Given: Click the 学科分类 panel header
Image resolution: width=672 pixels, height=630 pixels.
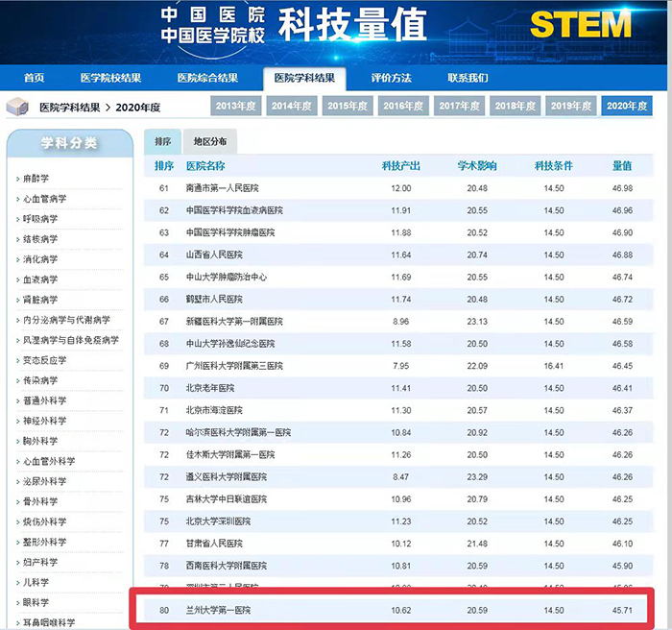Looking at the screenshot, I should (70, 143).
